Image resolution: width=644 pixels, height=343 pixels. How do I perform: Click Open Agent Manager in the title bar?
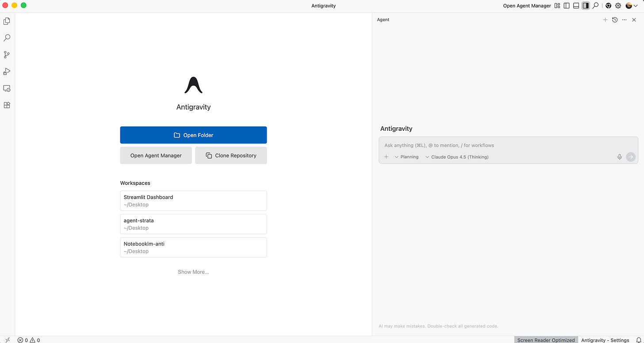[527, 6]
